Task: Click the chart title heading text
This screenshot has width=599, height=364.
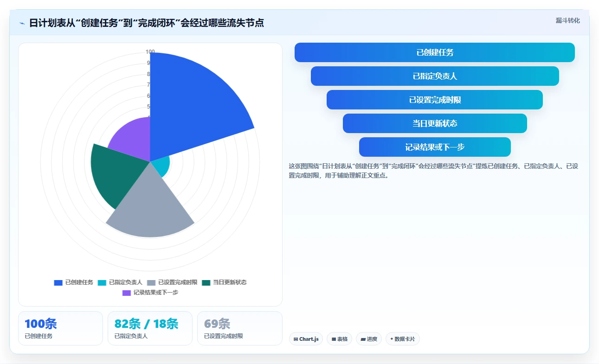Action: pyautogui.click(x=147, y=23)
